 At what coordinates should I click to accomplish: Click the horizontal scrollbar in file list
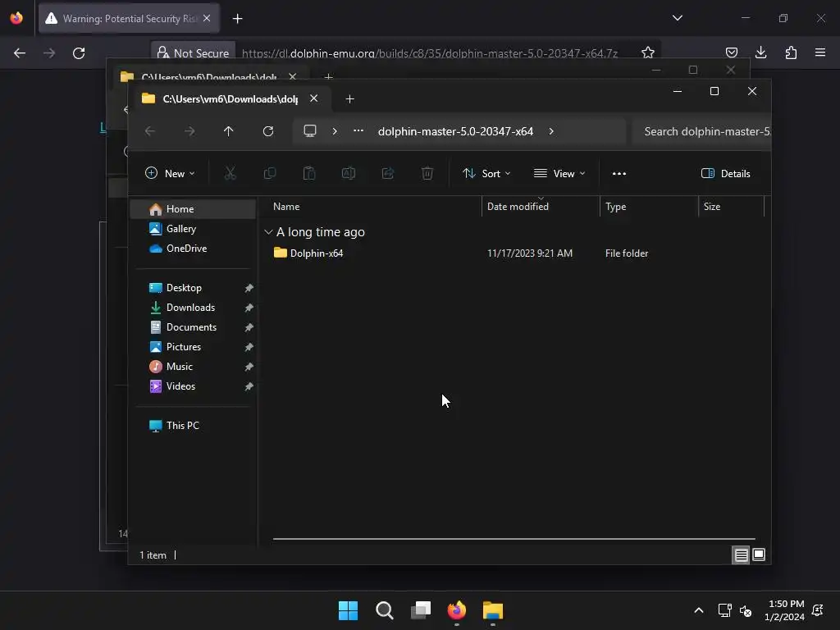coord(514,539)
